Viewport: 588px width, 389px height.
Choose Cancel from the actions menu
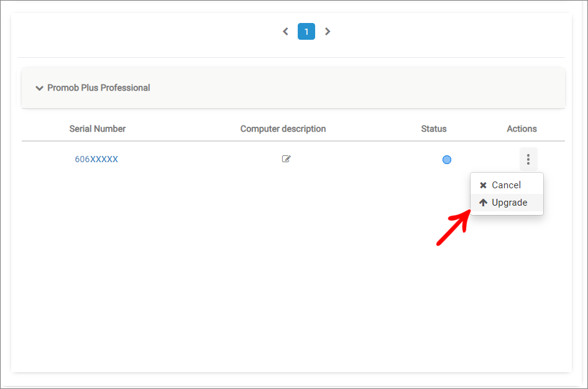pyautogui.click(x=507, y=185)
